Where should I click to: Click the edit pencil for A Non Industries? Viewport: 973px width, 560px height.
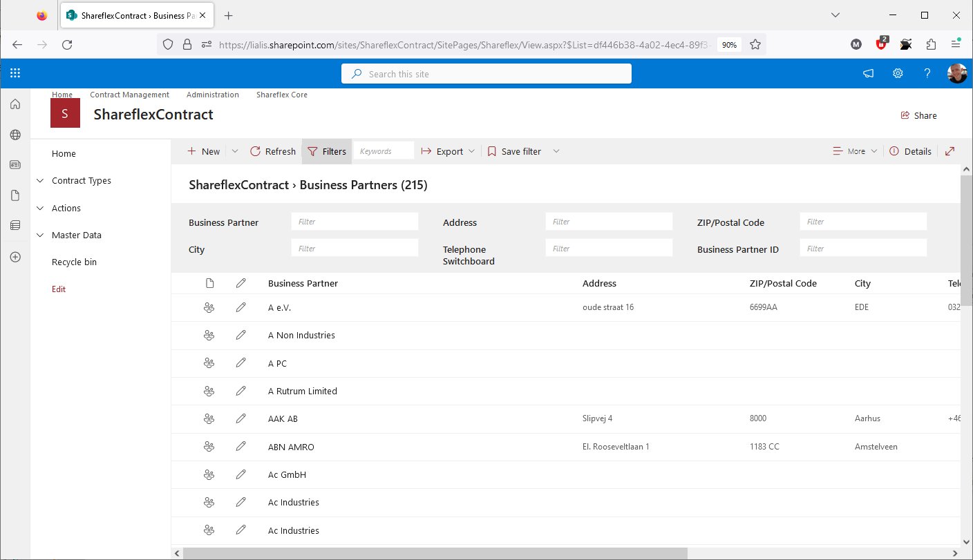[240, 335]
